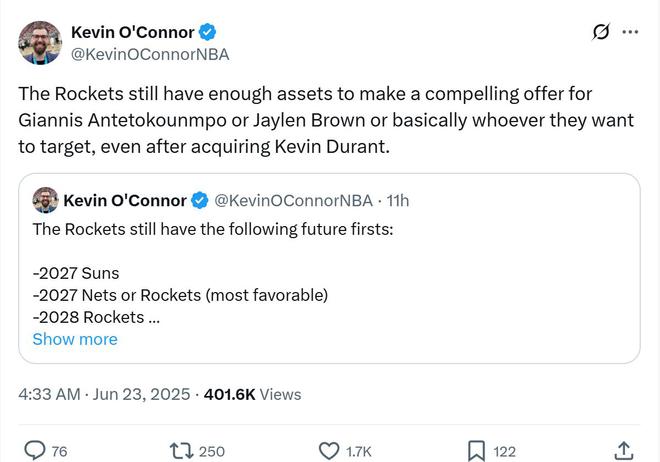Click the 11h timestamp on the quoted tweet

[398, 200]
